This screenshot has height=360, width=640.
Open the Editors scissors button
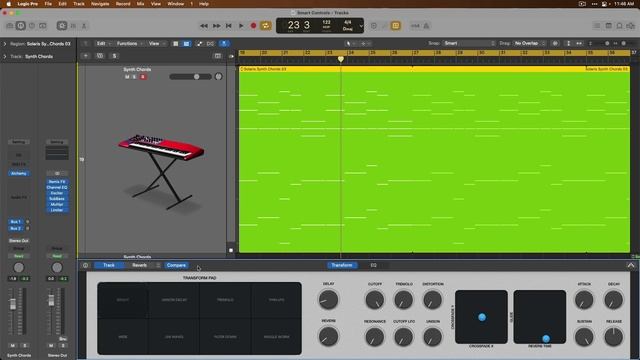click(x=84, y=26)
